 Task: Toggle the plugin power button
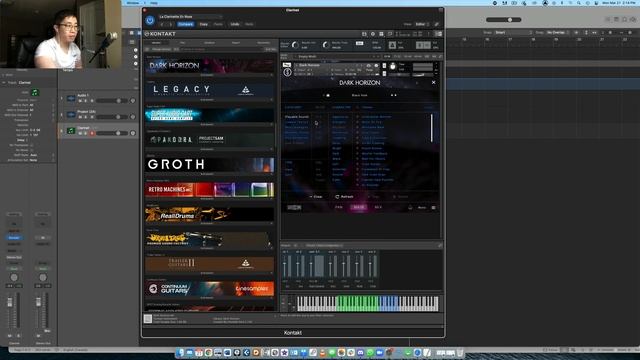[150, 20]
